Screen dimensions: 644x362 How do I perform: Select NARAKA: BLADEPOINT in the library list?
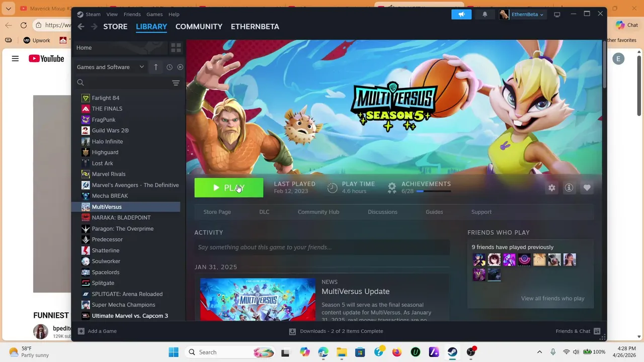[x=121, y=218]
